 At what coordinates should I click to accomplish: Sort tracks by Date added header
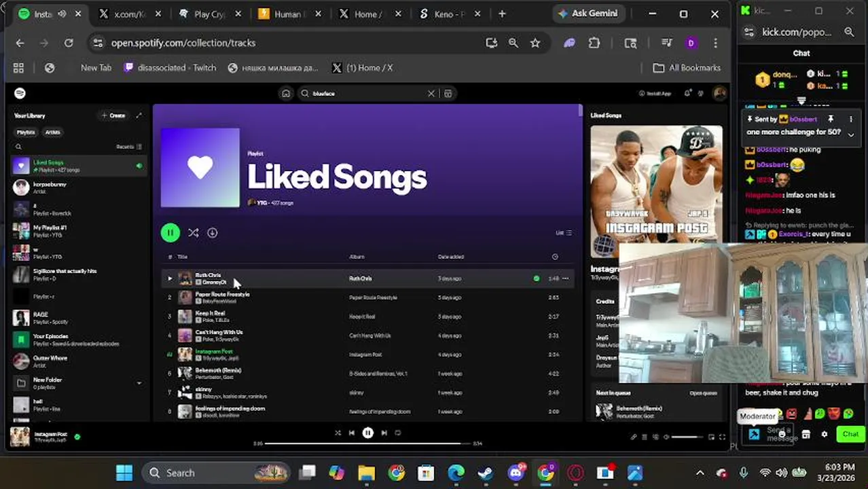pos(451,257)
